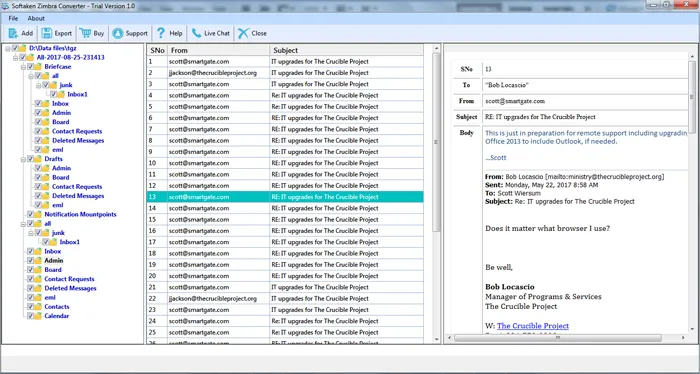Click the Contacts folder icon
The image size is (700, 374).
point(38,307)
